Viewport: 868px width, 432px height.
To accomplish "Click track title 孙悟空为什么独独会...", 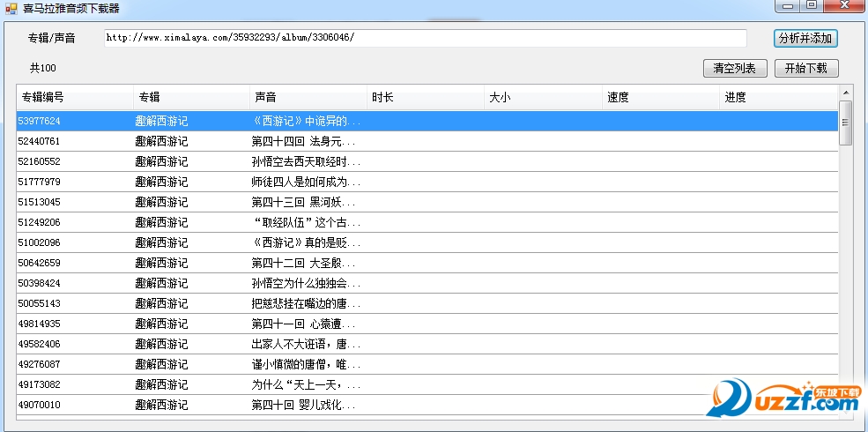I will tap(306, 283).
